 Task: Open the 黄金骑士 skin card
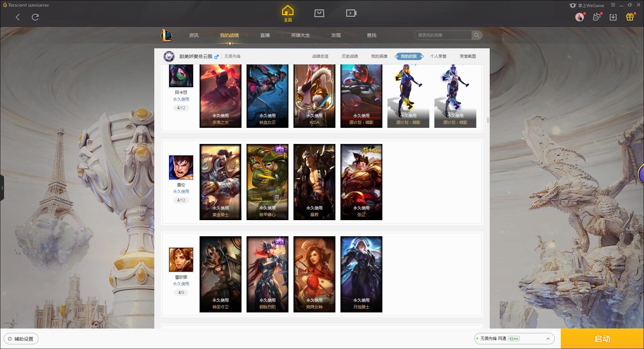click(x=220, y=182)
